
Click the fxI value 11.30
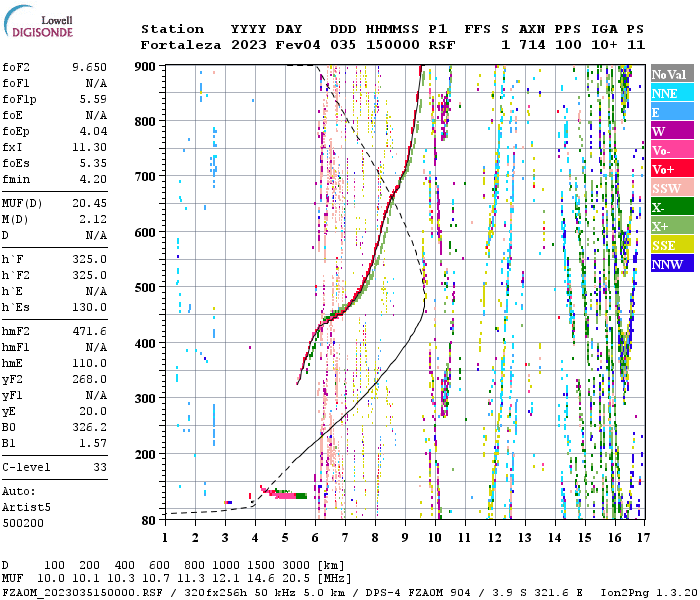(x=89, y=147)
